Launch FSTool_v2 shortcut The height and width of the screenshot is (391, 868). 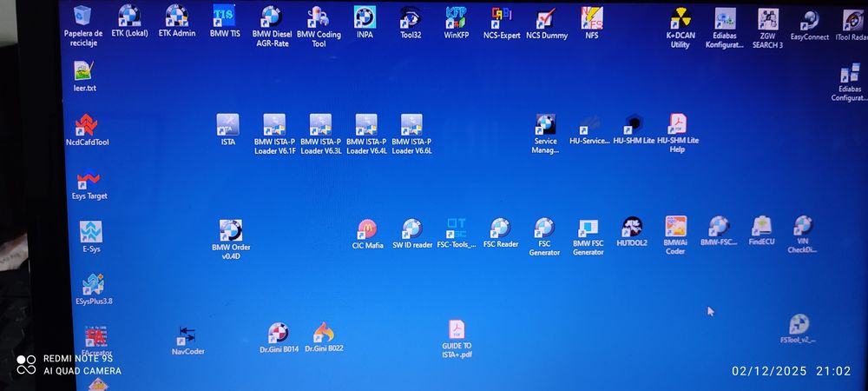799,329
